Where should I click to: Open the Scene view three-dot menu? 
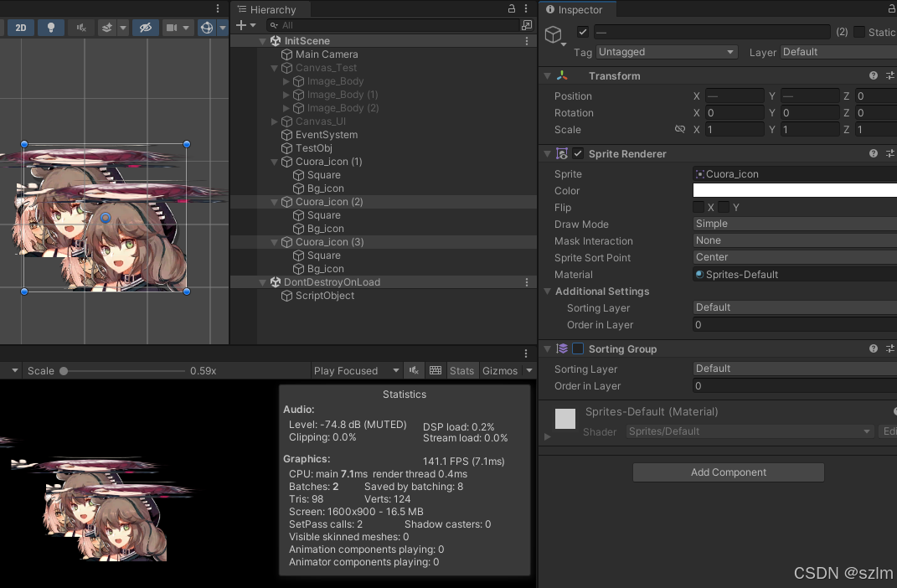(x=218, y=8)
